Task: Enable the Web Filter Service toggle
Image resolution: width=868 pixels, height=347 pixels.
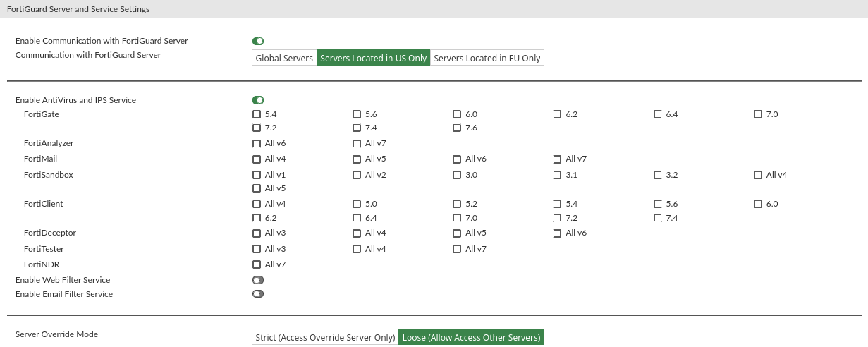Action: click(x=258, y=280)
